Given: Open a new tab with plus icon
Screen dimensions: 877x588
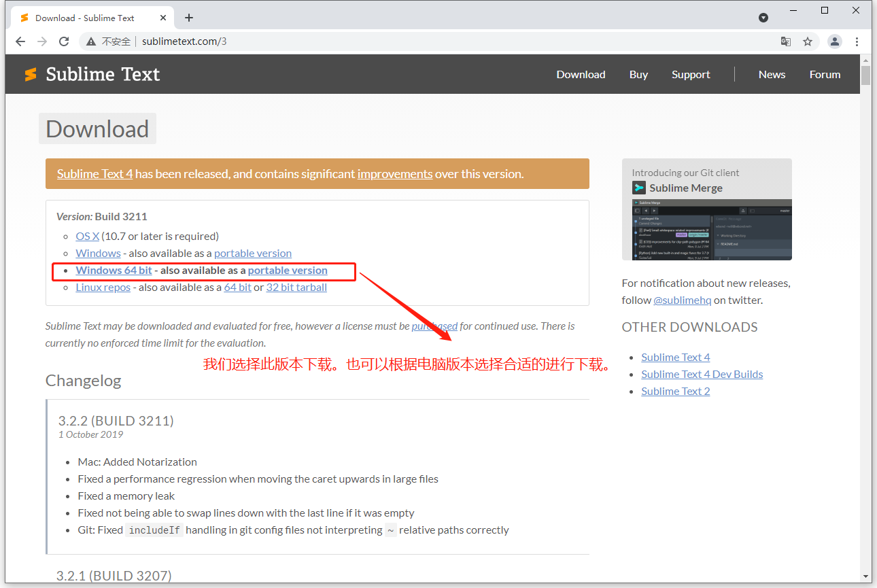Looking at the screenshot, I should pos(189,18).
